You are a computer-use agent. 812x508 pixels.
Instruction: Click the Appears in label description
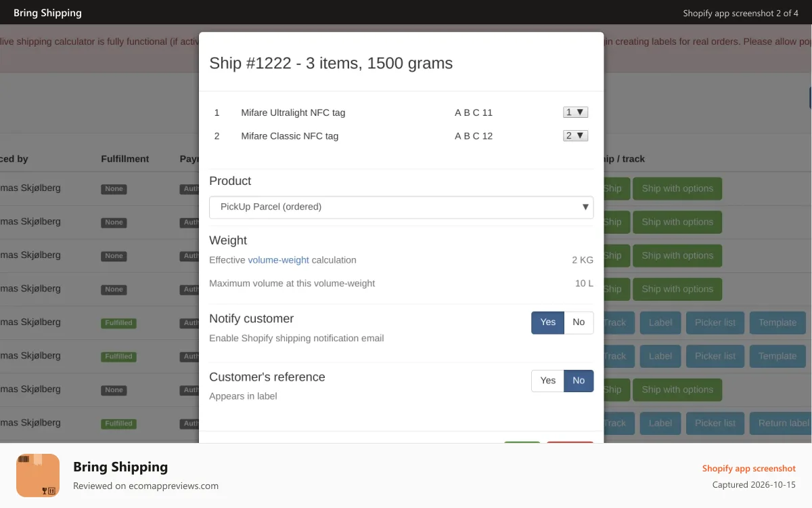click(x=243, y=396)
